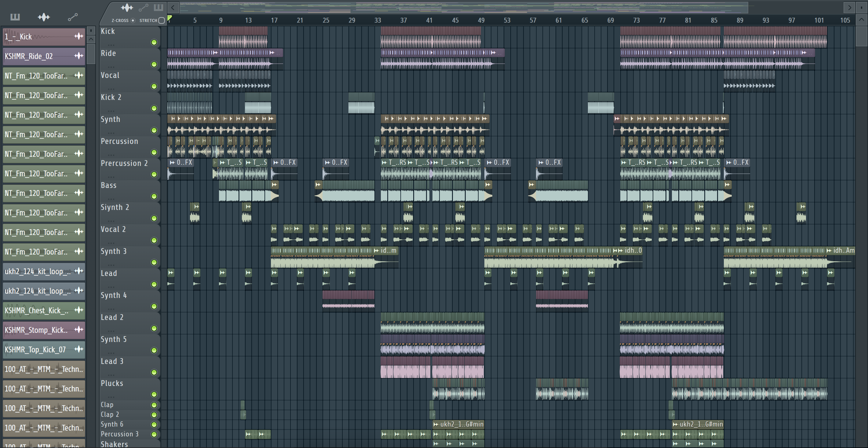Mute the Siynth 2 track
The height and width of the screenshot is (448, 868).
click(154, 218)
